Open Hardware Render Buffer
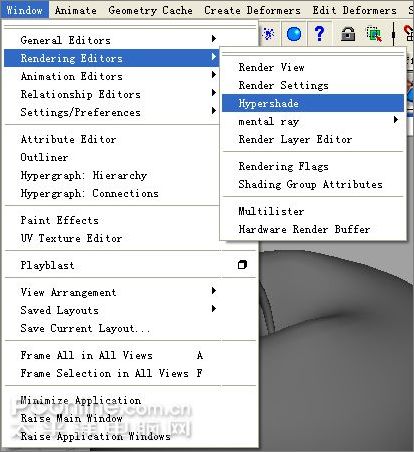 coord(313,229)
